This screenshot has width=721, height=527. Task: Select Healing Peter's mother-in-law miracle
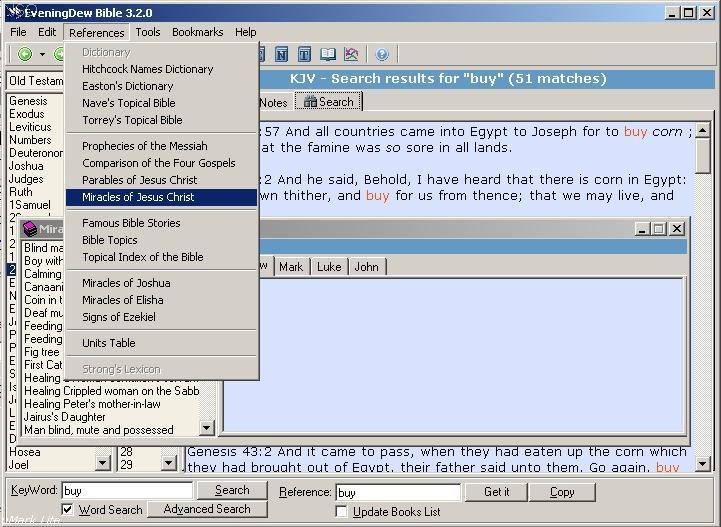pyautogui.click(x=92, y=404)
